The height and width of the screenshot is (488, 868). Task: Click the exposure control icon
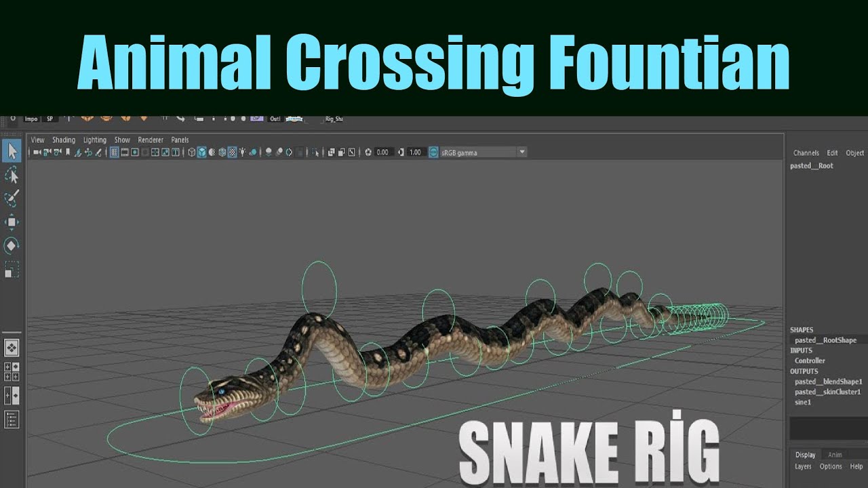pyautogui.click(x=368, y=152)
